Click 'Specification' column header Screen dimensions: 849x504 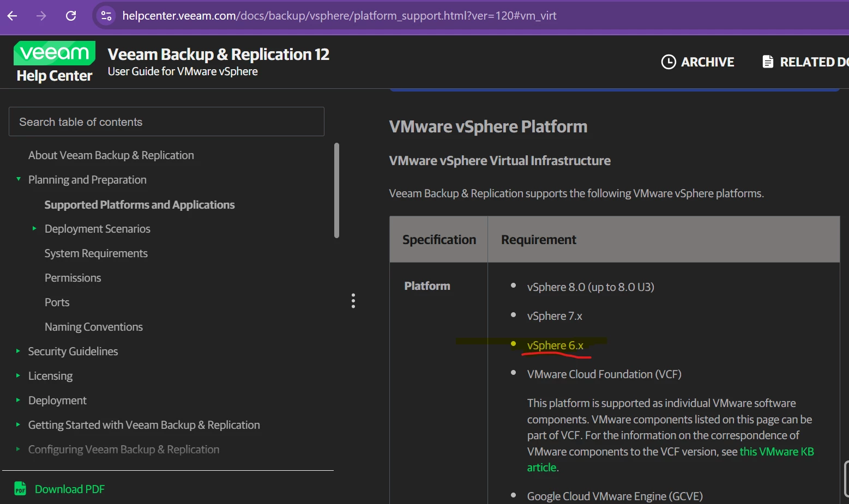coord(439,240)
